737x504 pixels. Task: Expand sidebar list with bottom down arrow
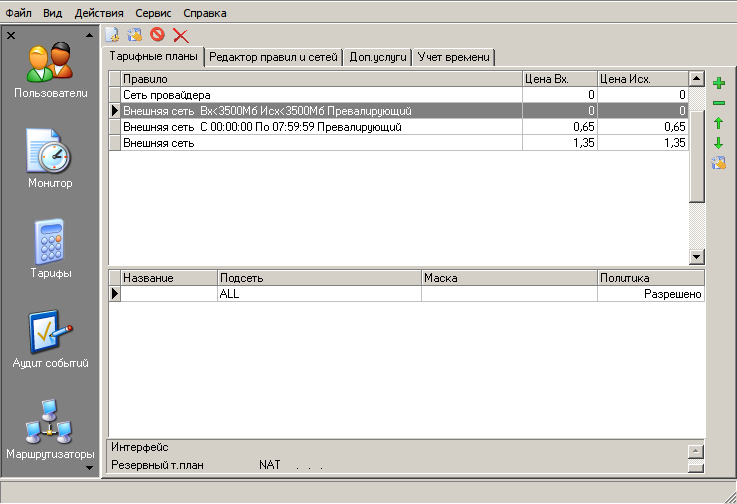coord(89,467)
